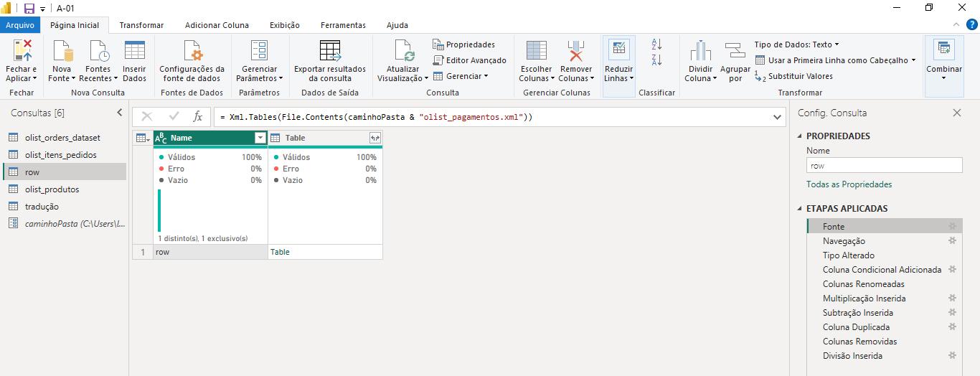Click the Atualizar Visualização icon

pos(405,51)
